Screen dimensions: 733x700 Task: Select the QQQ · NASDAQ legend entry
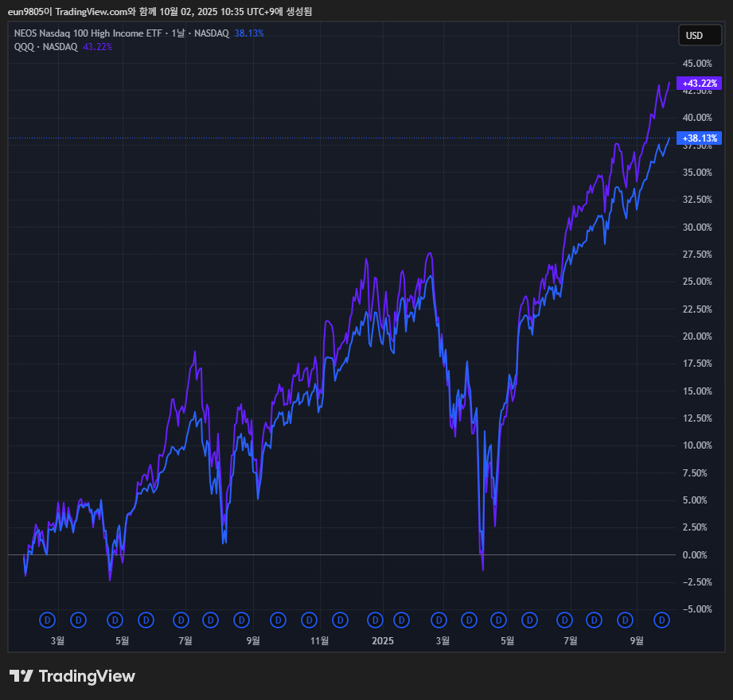pyautogui.click(x=46, y=47)
